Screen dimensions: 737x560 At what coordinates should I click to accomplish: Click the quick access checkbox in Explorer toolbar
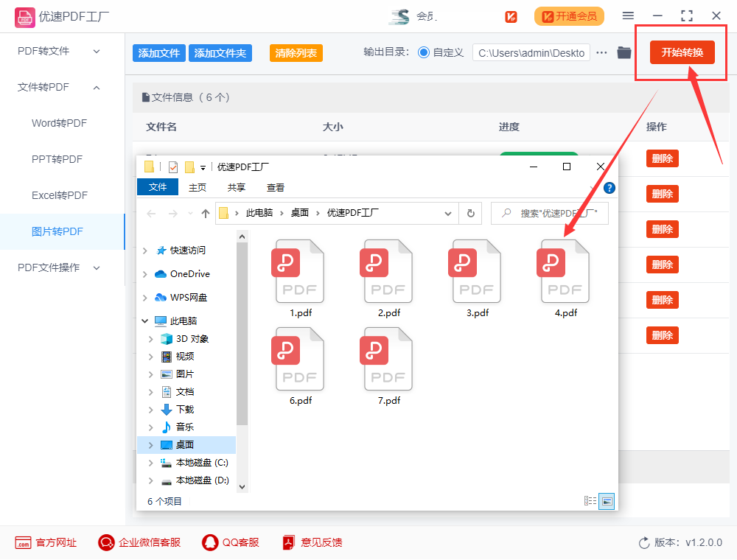pos(173,167)
